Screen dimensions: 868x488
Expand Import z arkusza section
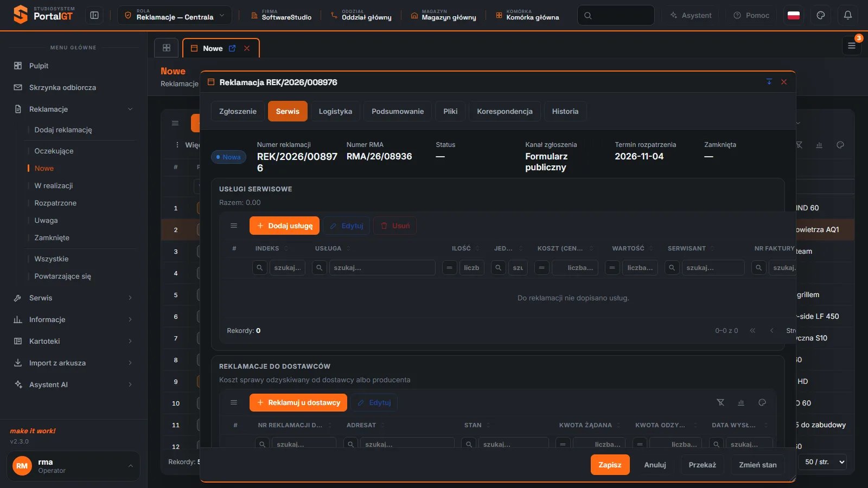click(x=73, y=363)
